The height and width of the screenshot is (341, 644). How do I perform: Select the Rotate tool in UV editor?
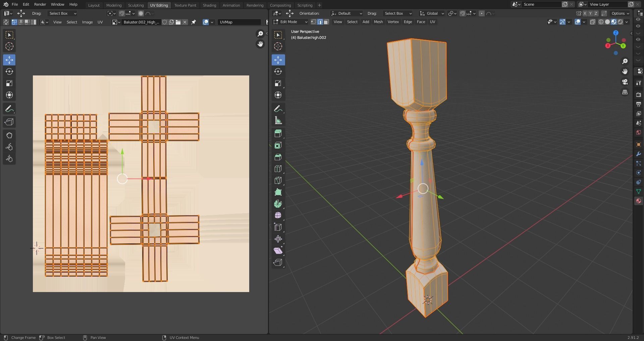(x=9, y=71)
